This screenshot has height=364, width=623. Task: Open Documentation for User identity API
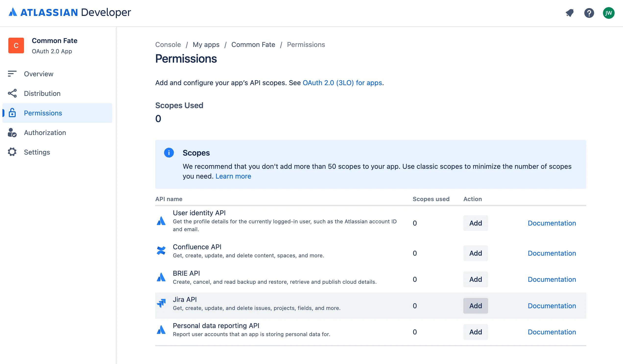pos(552,223)
